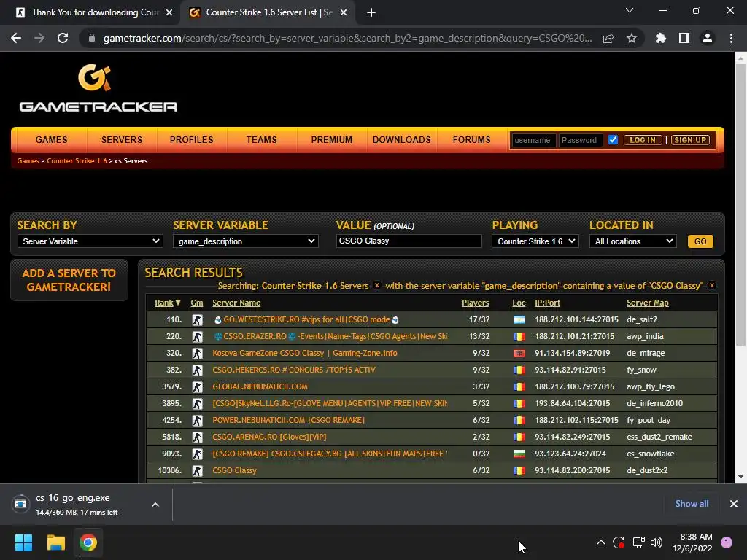The height and width of the screenshot is (560, 747).
Task: Show hidden system tray icons
Action: coord(601,542)
